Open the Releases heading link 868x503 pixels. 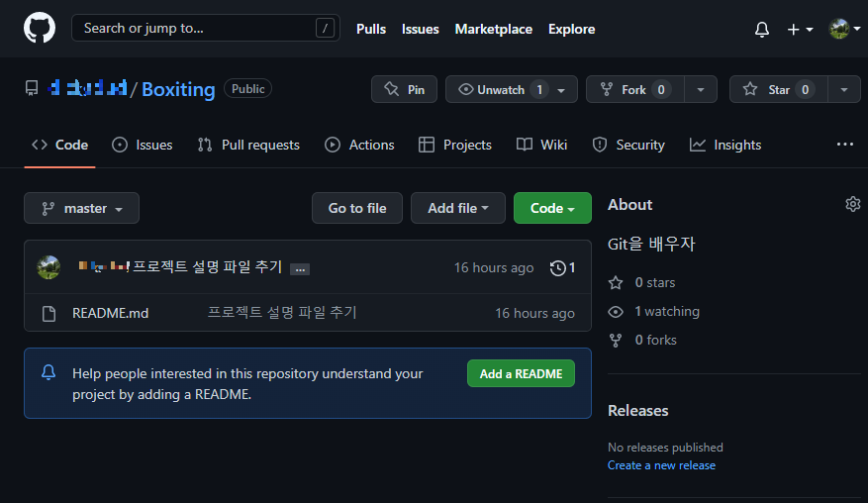tap(637, 411)
